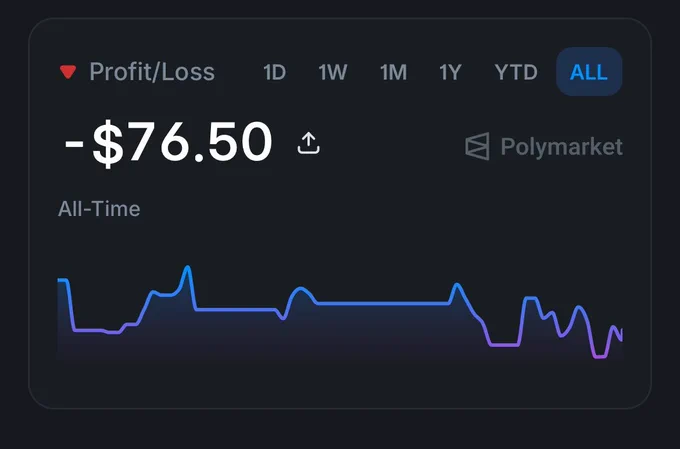This screenshot has height=449, width=680.
Task: Click the All-Time period label
Action: tap(99, 209)
